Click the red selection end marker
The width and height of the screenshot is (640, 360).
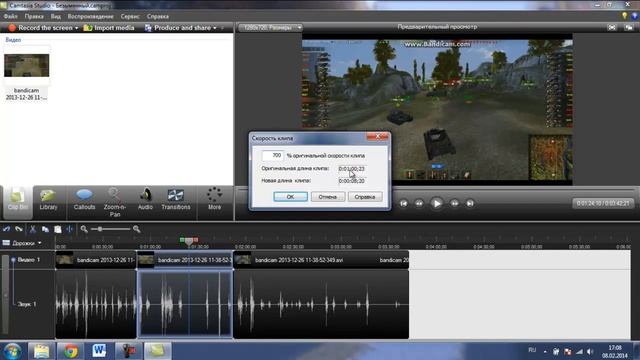click(x=196, y=240)
